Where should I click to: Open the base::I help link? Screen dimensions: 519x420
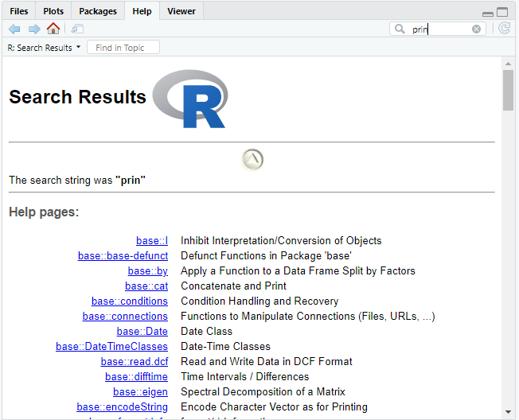click(152, 241)
